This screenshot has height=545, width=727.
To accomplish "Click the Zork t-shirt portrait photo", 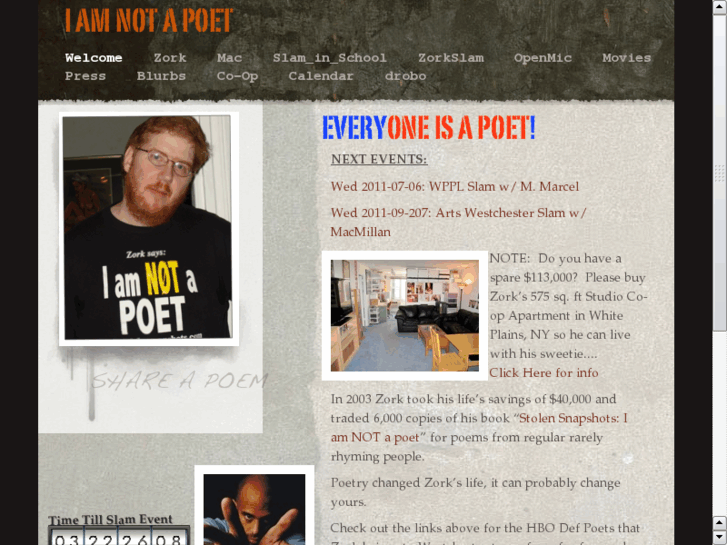I will pos(148,228).
